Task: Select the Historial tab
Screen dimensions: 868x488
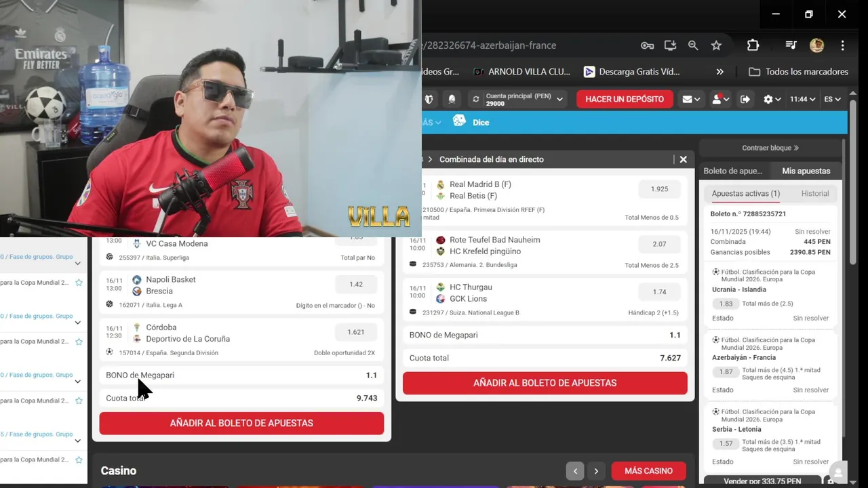Action: pyautogui.click(x=815, y=194)
